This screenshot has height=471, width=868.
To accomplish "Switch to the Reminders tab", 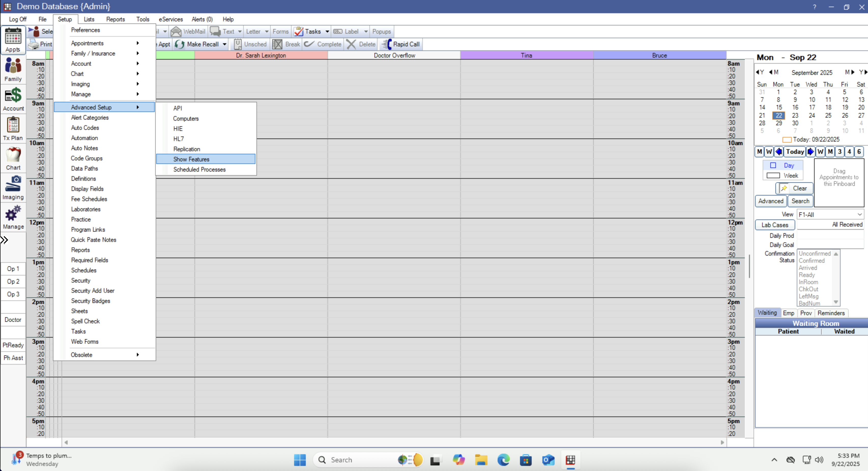I will pyautogui.click(x=831, y=313).
